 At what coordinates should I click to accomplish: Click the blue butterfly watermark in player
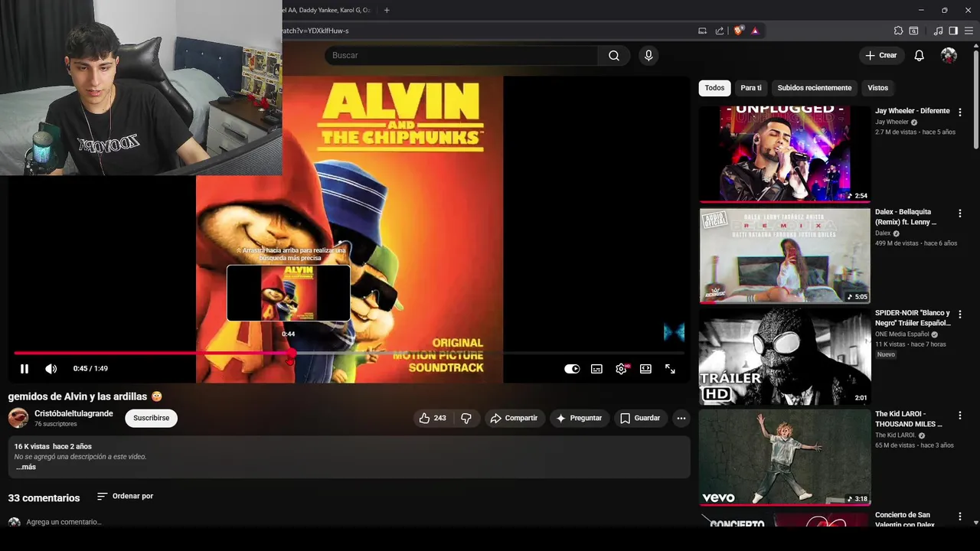[x=674, y=332]
